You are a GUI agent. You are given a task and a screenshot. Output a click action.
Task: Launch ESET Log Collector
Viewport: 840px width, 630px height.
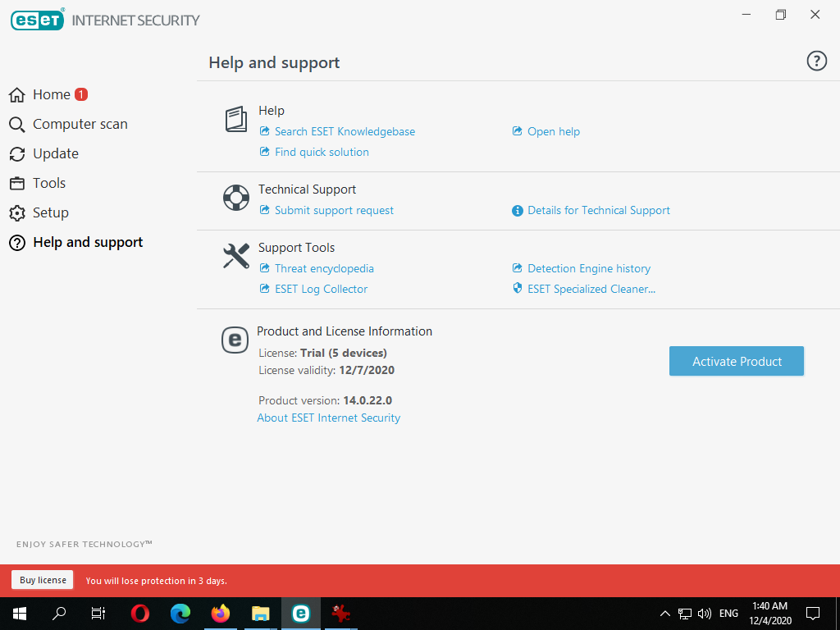[x=313, y=289]
